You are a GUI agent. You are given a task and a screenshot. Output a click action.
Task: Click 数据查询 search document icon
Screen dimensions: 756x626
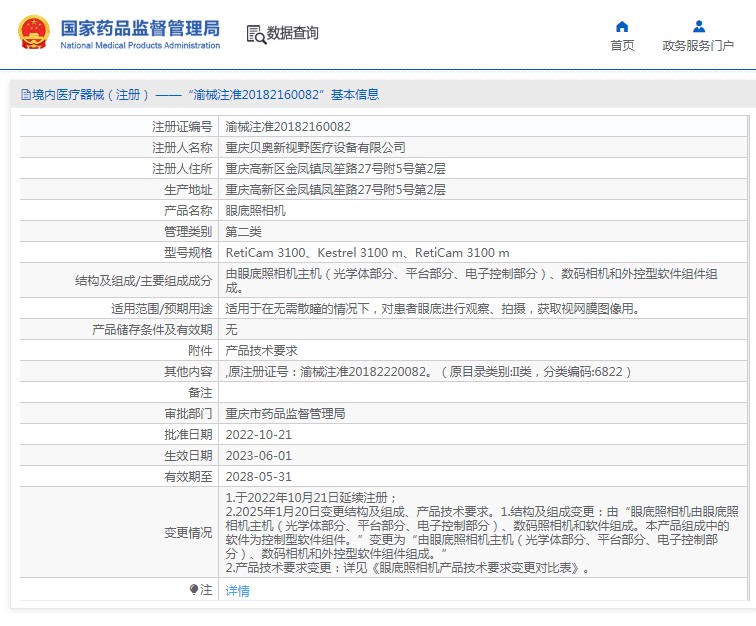click(x=256, y=34)
